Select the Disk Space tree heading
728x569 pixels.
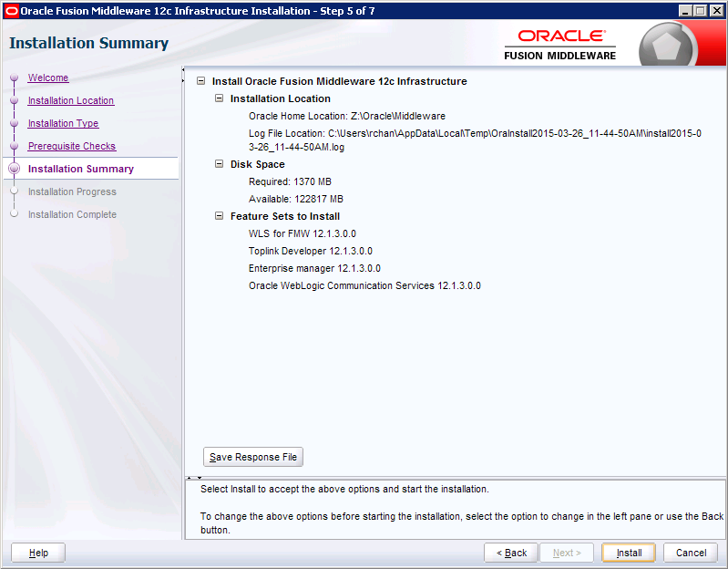click(x=258, y=164)
